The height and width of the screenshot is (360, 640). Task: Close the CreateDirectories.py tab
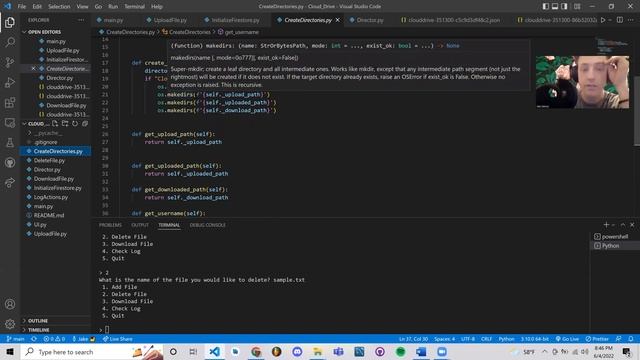338,20
